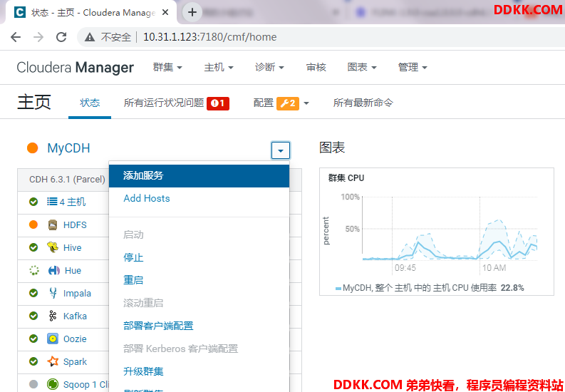This screenshot has height=392, width=565.
Task: Open the 管理 dropdown menu
Action: click(413, 68)
